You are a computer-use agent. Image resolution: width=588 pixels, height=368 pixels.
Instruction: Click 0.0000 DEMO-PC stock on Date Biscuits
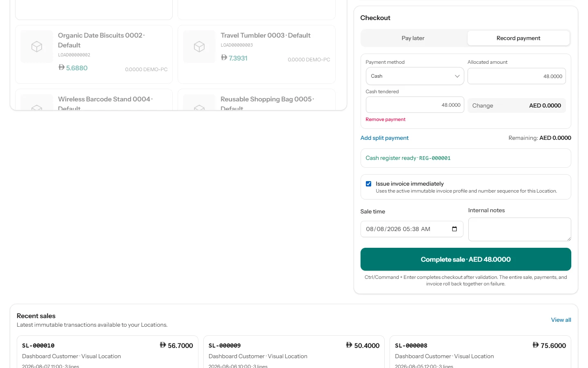(146, 70)
